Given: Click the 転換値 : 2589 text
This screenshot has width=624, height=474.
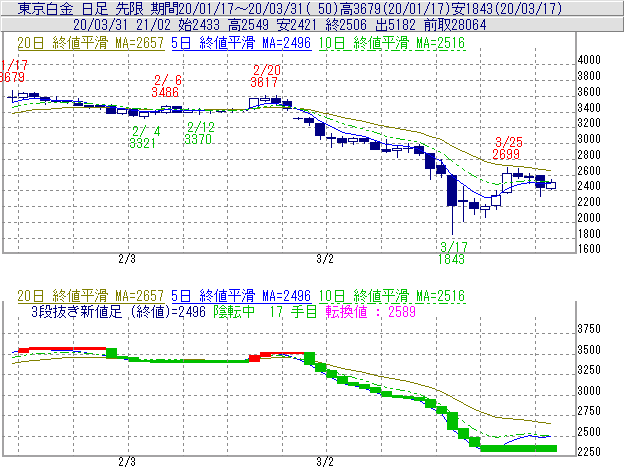Looking at the screenshot, I should pos(370,312).
